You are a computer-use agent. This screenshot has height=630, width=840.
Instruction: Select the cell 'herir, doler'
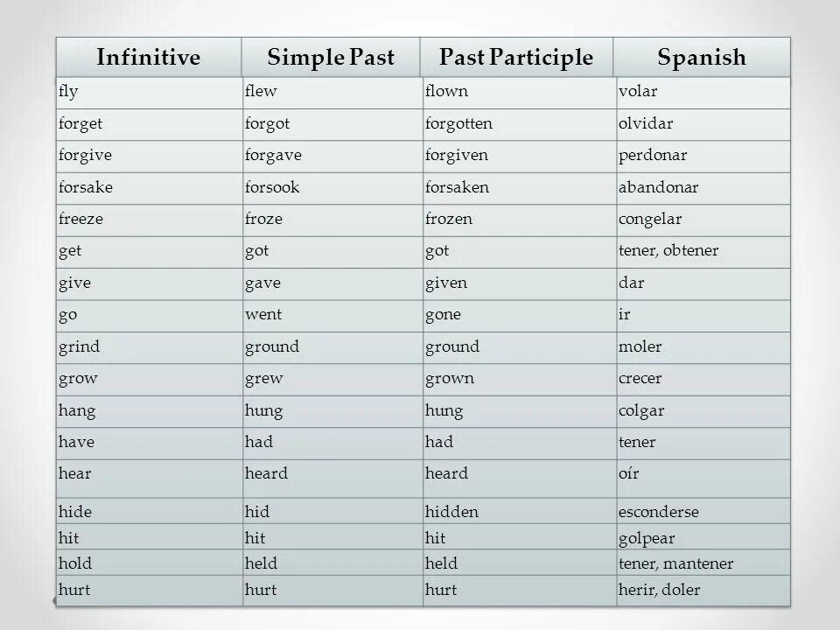click(x=703, y=591)
